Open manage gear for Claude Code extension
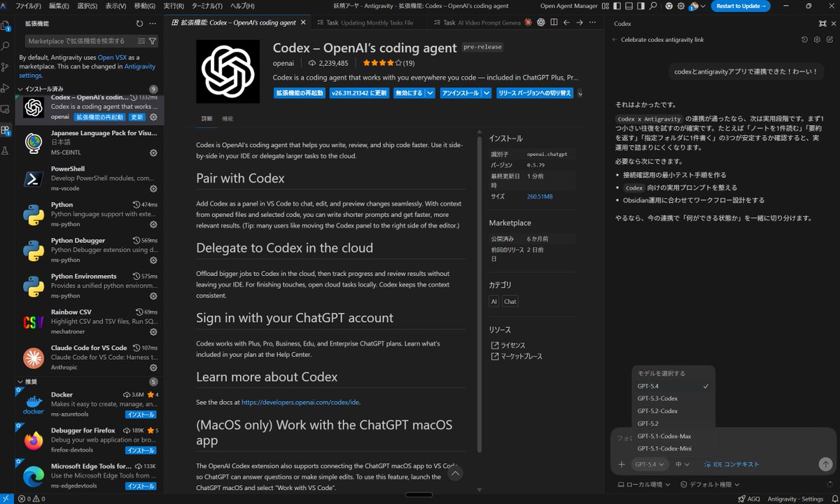Viewport: 840px width, 504px height. point(153,367)
